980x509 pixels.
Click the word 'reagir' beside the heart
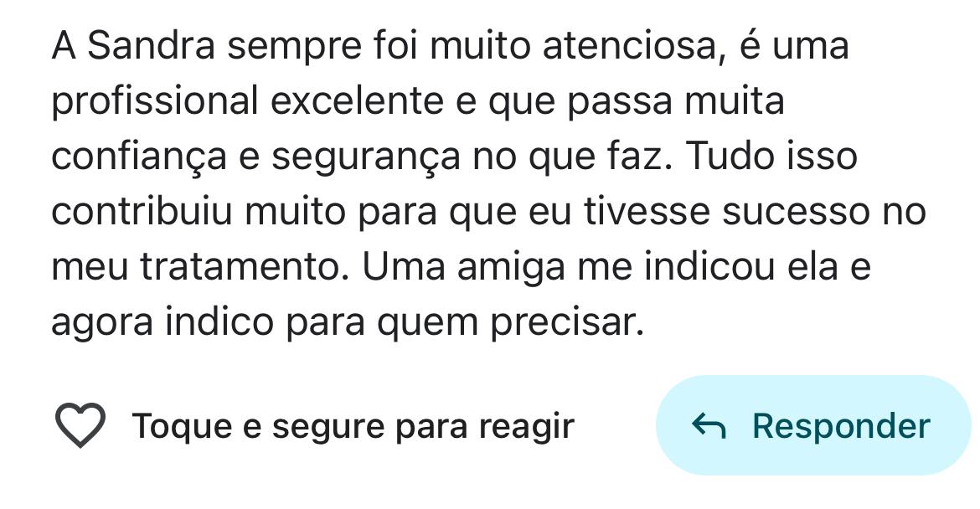[526, 428]
